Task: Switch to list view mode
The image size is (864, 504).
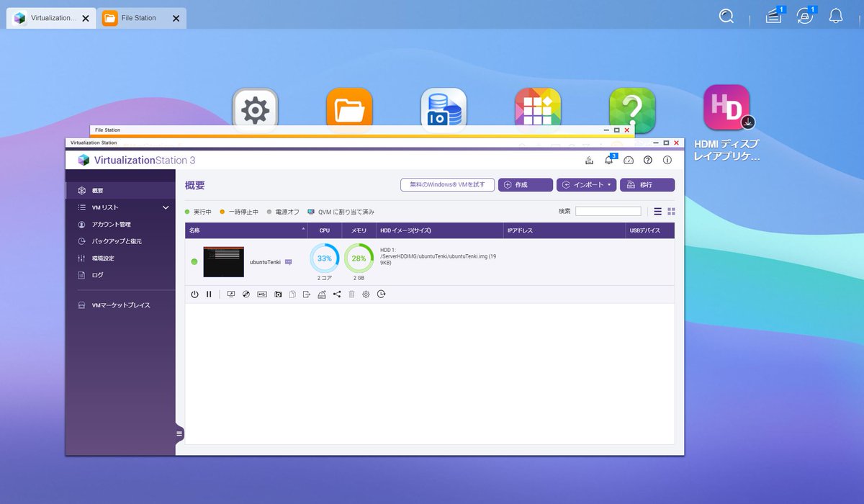Action: pos(657,211)
